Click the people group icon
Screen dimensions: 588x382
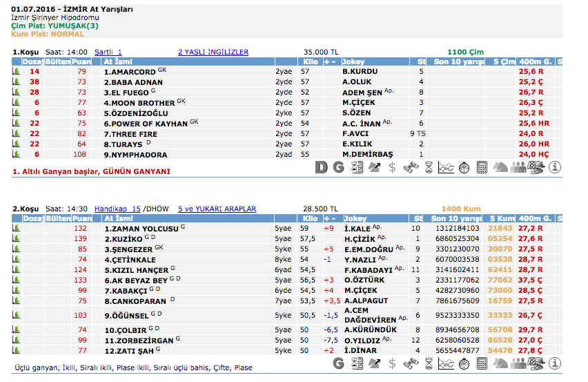pos(518,167)
